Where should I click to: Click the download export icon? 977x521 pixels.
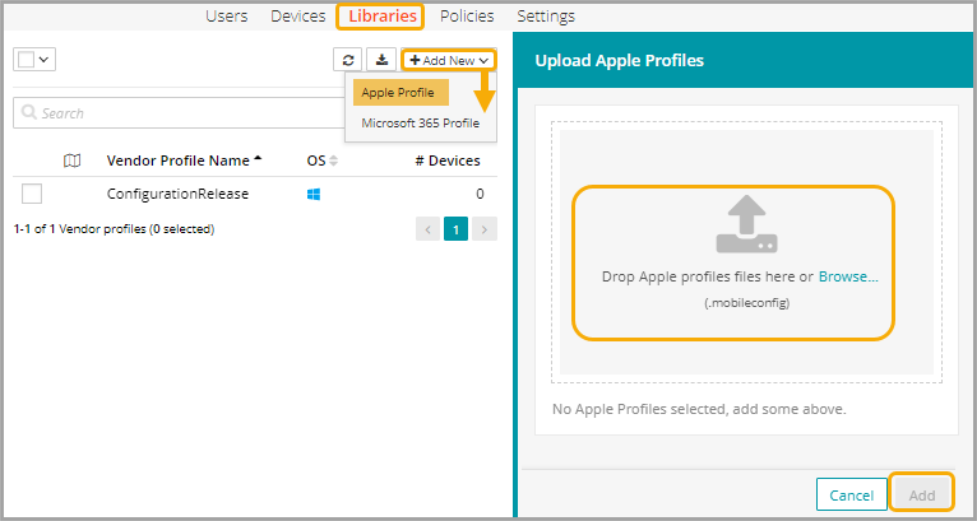pyautogui.click(x=381, y=60)
